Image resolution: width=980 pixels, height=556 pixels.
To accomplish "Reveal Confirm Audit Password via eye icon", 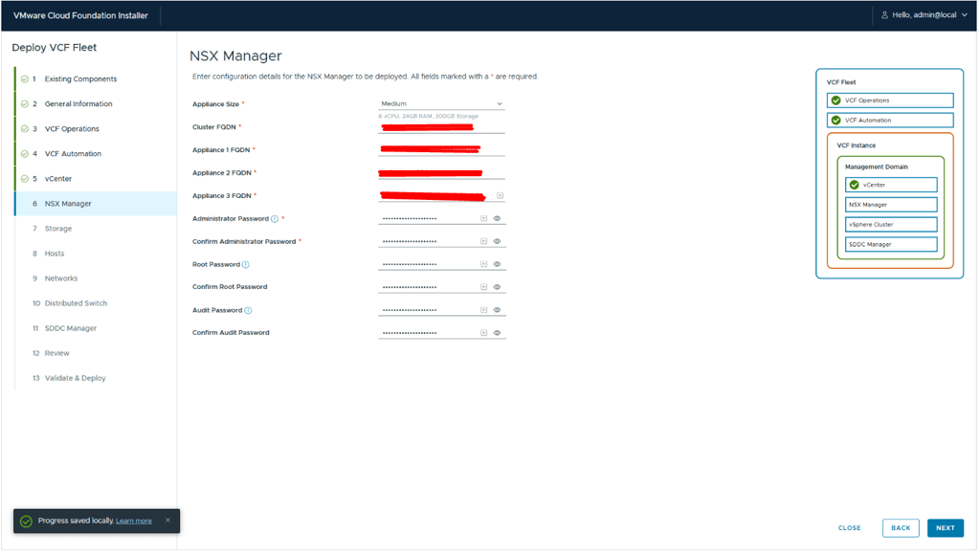I will click(498, 334).
